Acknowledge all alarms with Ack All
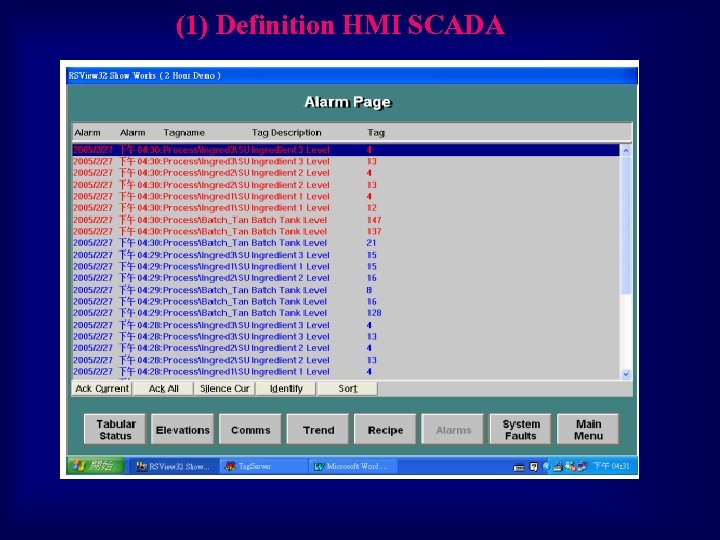Image resolution: width=720 pixels, height=540 pixels. pyautogui.click(x=163, y=388)
